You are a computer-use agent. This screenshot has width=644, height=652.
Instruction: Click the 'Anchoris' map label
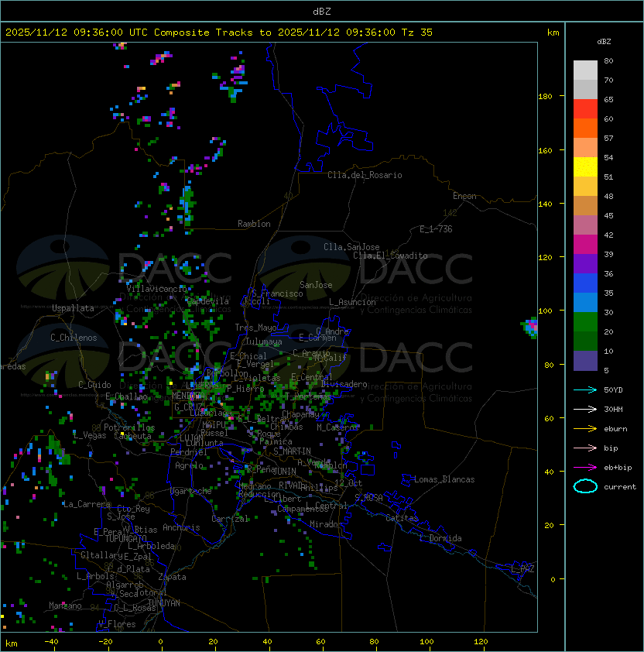point(181,527)
